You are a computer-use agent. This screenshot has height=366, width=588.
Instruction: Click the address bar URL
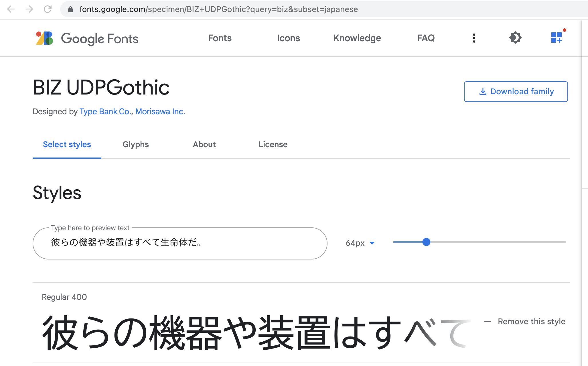219,9
